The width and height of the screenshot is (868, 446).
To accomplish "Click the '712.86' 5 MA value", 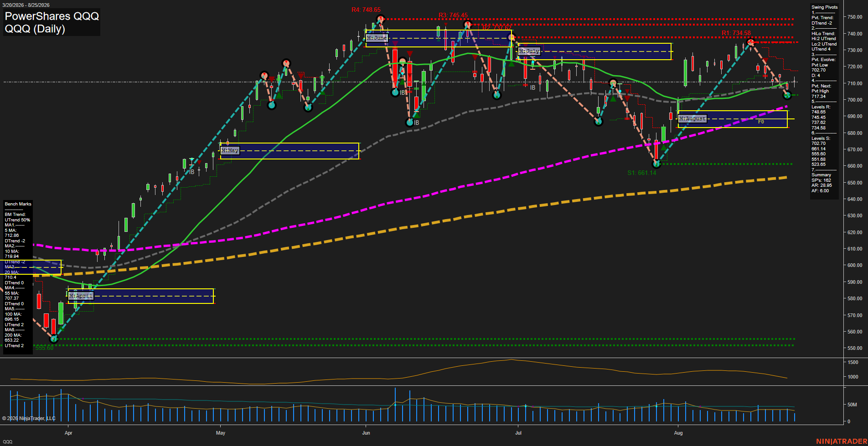I will click(12, 236).
